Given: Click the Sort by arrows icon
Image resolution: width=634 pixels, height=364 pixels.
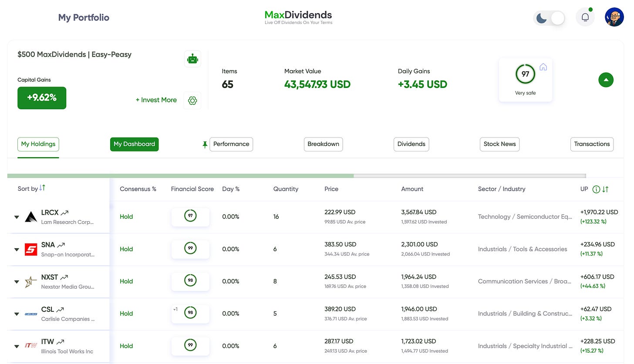Looking at the screenshot, I should (42, 188).
